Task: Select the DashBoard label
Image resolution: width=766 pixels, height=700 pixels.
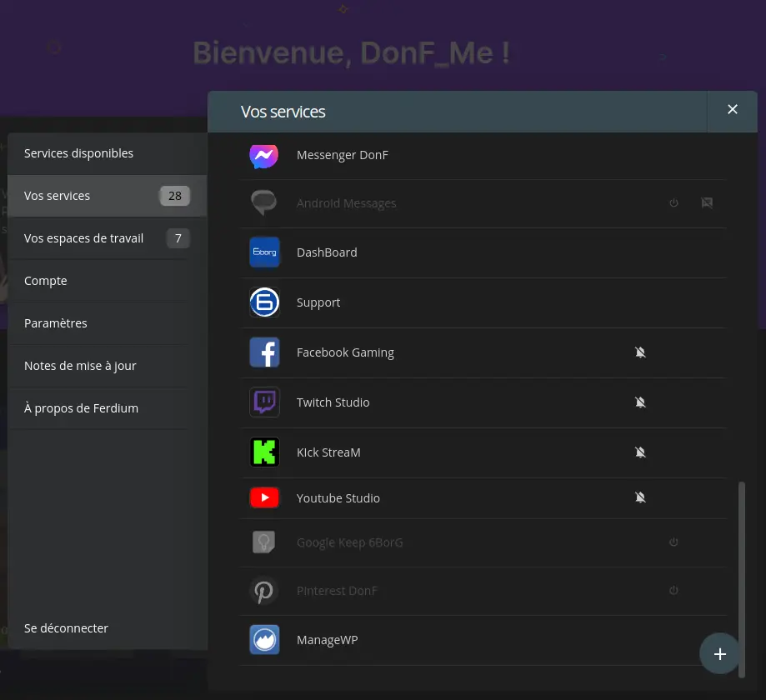Action: coord(327,252)
